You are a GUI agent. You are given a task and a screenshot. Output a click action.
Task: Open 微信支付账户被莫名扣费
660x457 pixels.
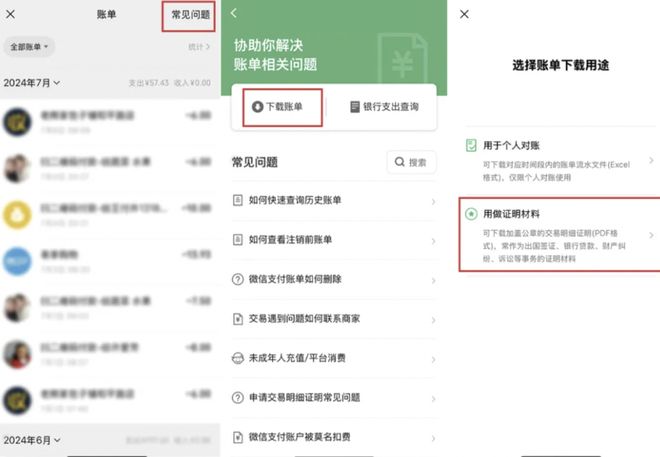(x=334, y=437)
